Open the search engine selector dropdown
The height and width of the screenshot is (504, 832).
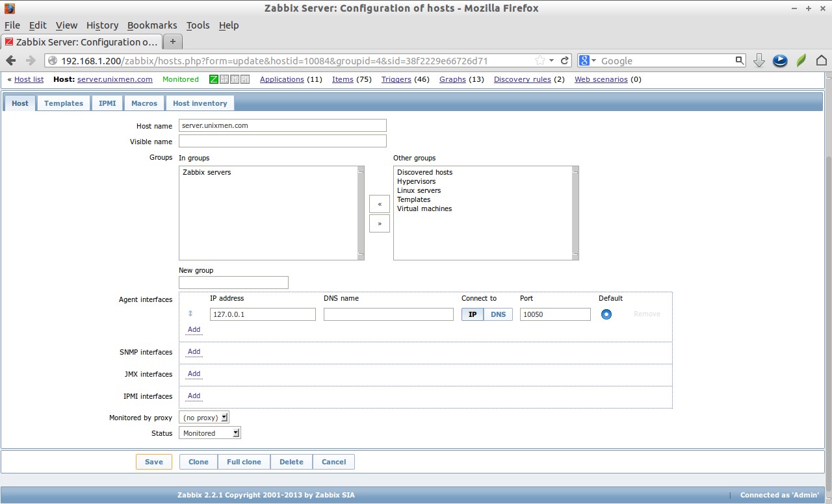coord(588,60)
